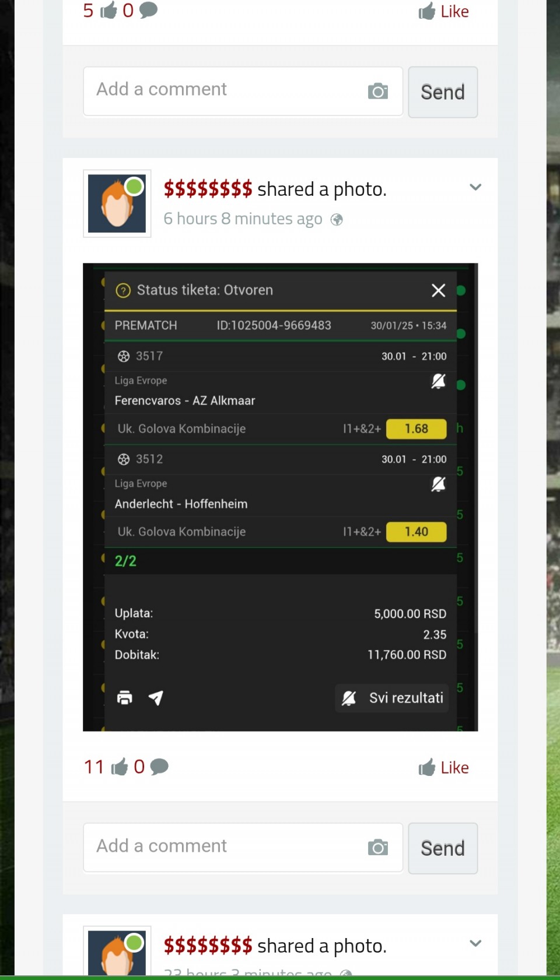This screenshot has width=560, height=980.
Task: Click the top Send button
Action: (x=443, y=92)
